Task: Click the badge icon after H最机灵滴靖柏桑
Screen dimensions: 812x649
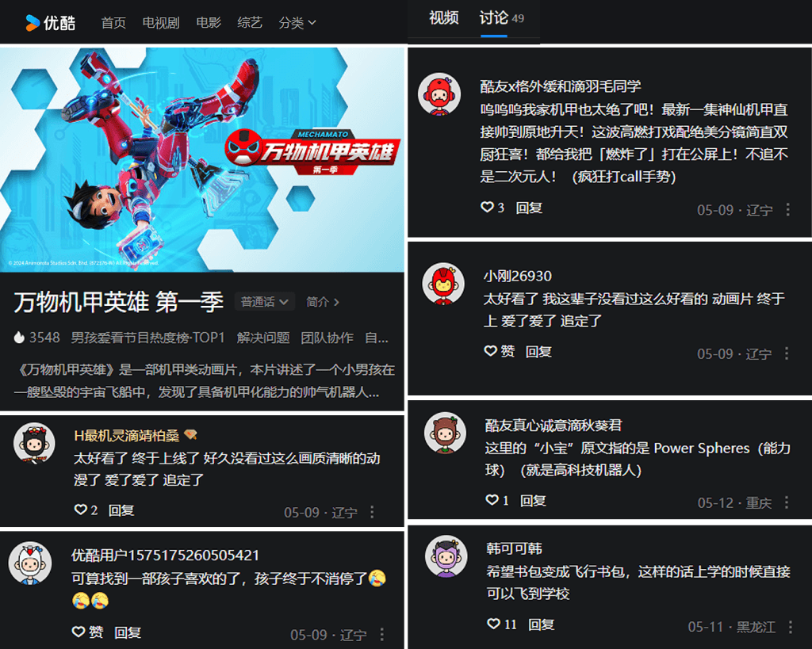Action: click(x=190, y=435)
